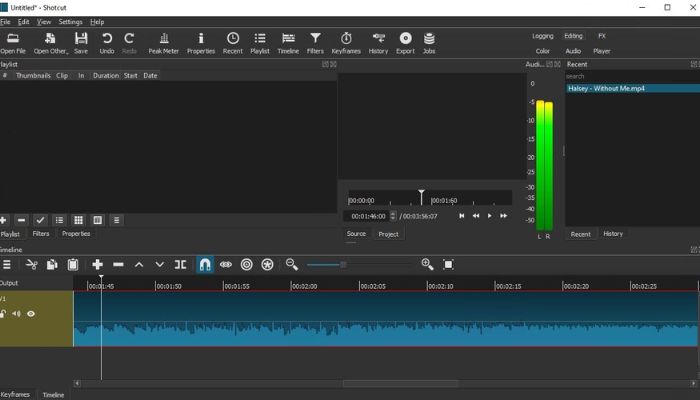Zoom timeline to fit
The width and height of the screenshot is (700, 400).
[x=448, y=265]
